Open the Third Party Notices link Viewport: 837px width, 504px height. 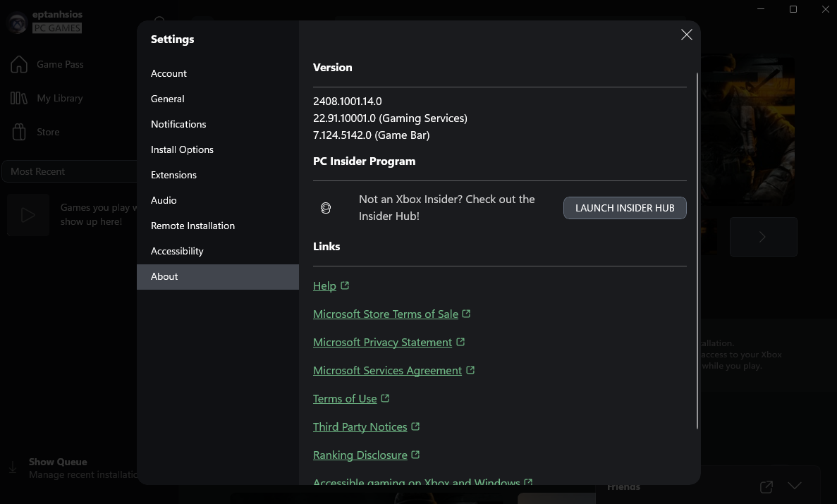point(360,427)
